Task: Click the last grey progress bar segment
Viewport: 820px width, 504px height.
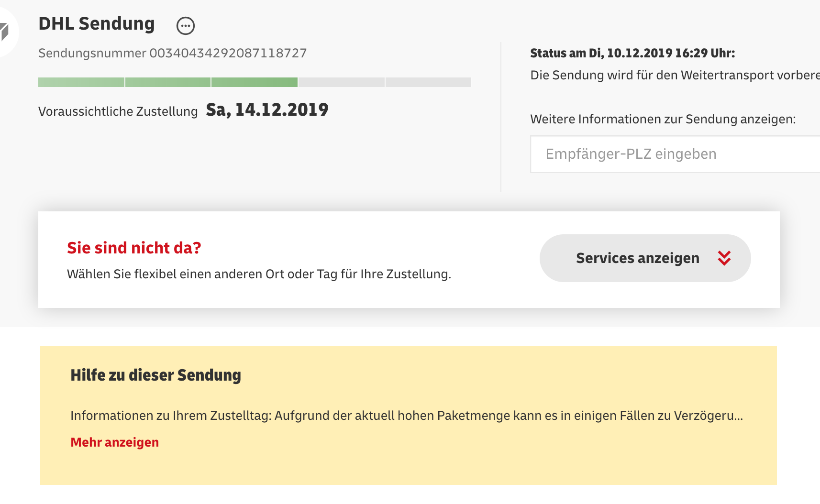Action: tap(428, 82)
